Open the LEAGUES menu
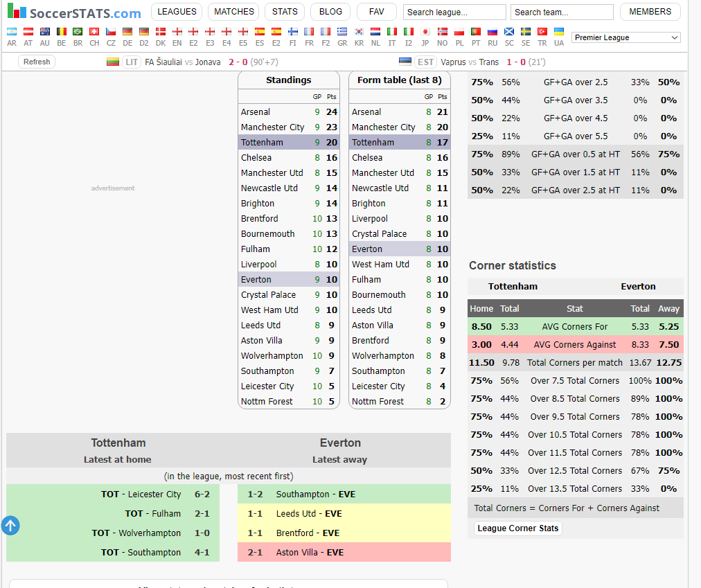The image size is (701, 588). coord(177,12)
